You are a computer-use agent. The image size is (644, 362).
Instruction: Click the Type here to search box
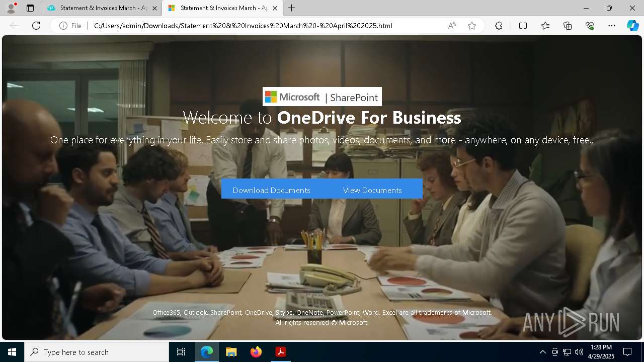tap(97, 352)
